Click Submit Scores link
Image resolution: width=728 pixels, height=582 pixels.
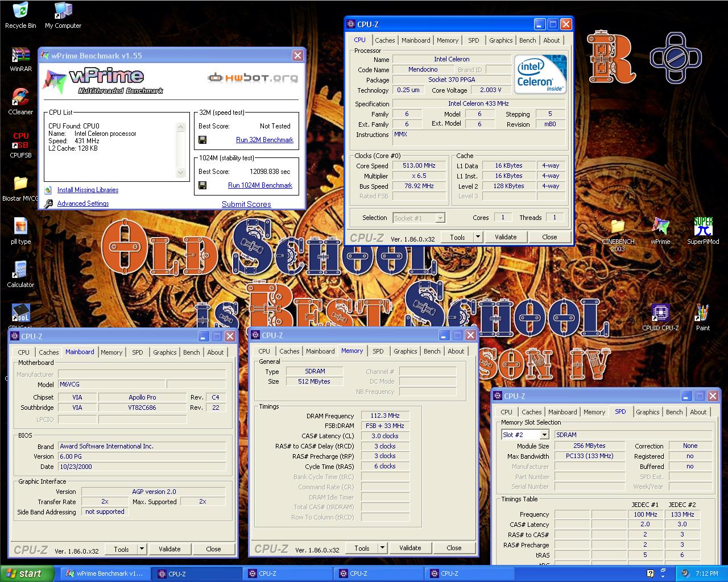point(246,204)
